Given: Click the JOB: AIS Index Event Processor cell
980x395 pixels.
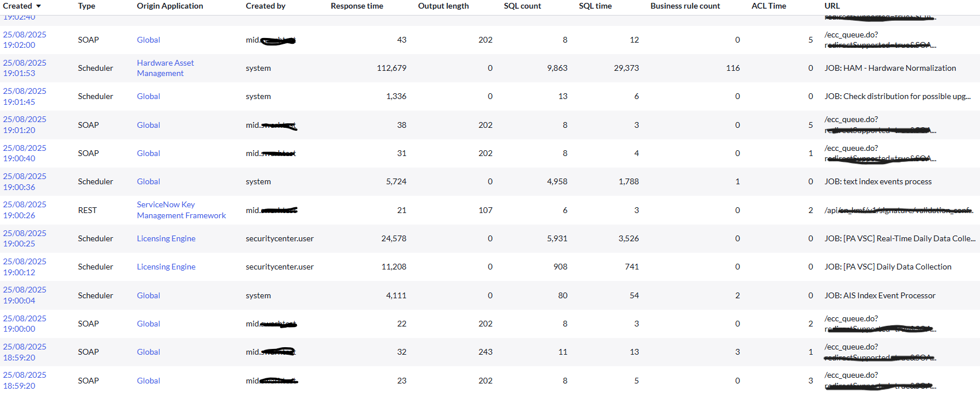Looking at the screenshot, I should (880, 295).
